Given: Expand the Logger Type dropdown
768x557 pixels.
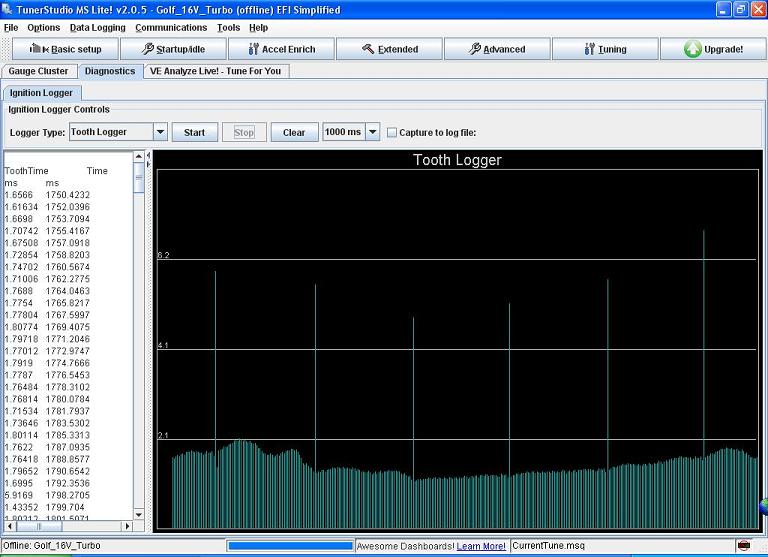Looking at the screenshot, I should click(x=160, y=132).
